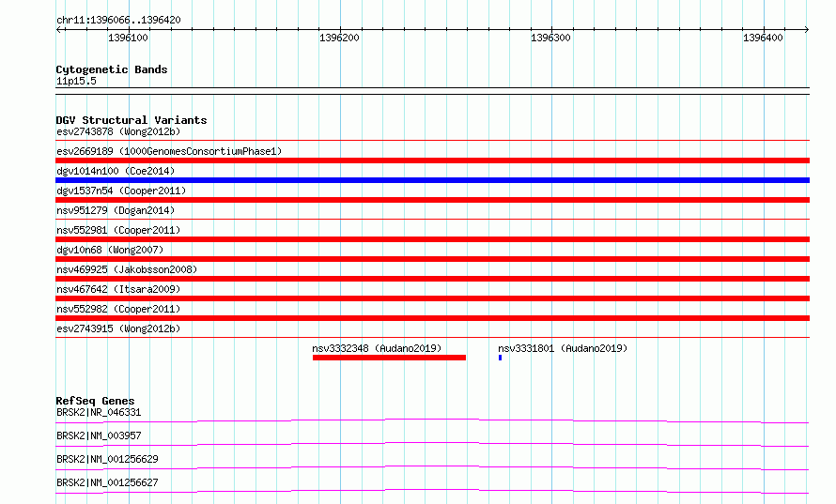Viewport: 836px width, 504px height.
Task: Click the tiny blue marker of nsv3331801
Action: (500, 358)
